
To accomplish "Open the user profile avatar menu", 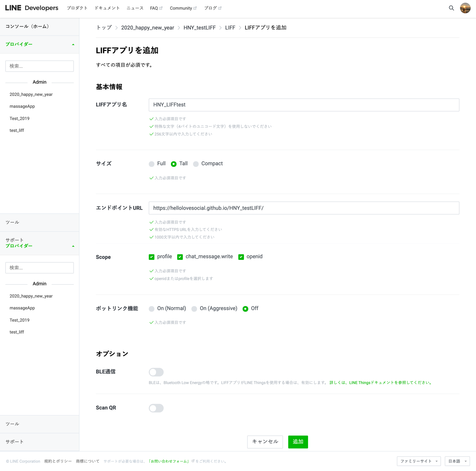I will pos(465,8).
